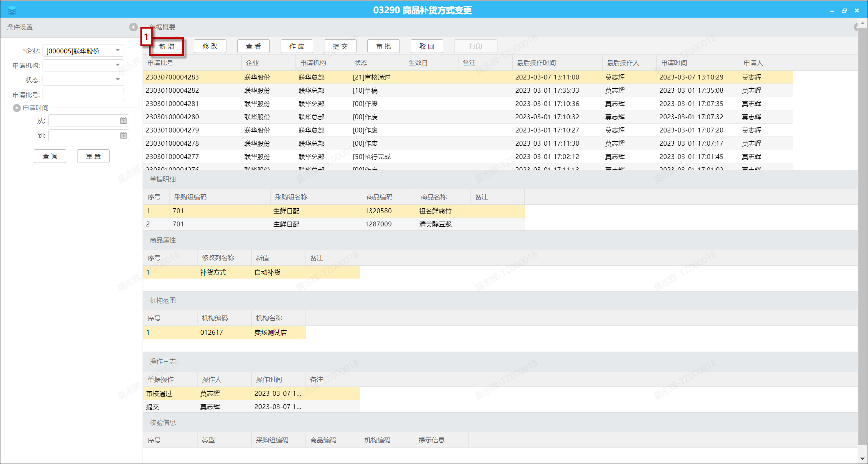Click the 查看 button

pyautogui.click(x=253, y=46)
